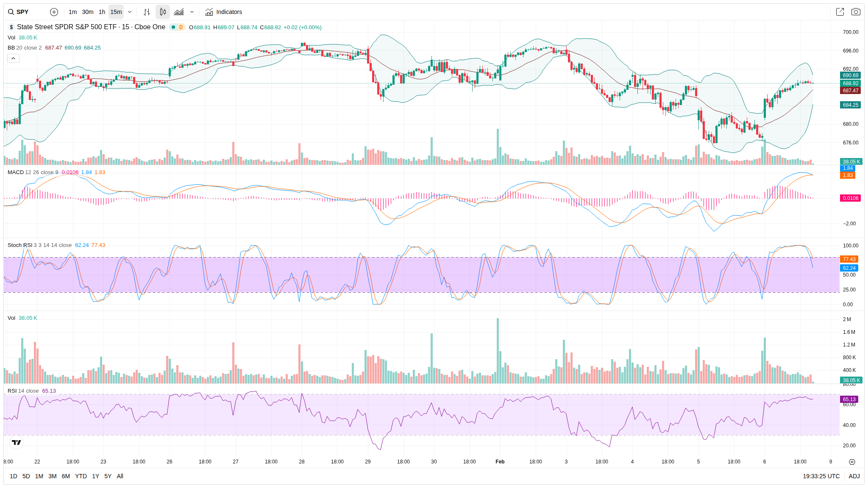868x488 pixels.
Task: Take a snapshot with the camera icon
Action: pos(856,12)
